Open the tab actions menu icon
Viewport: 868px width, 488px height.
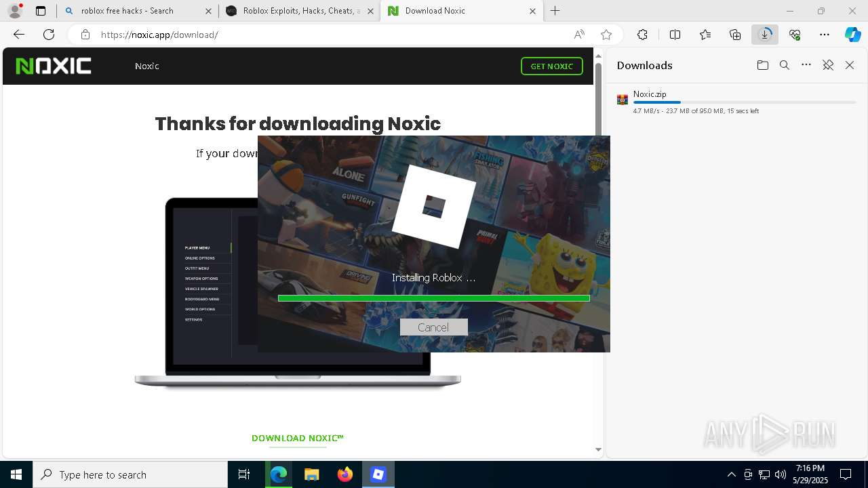pyautogui.click(x=41, y=11)
